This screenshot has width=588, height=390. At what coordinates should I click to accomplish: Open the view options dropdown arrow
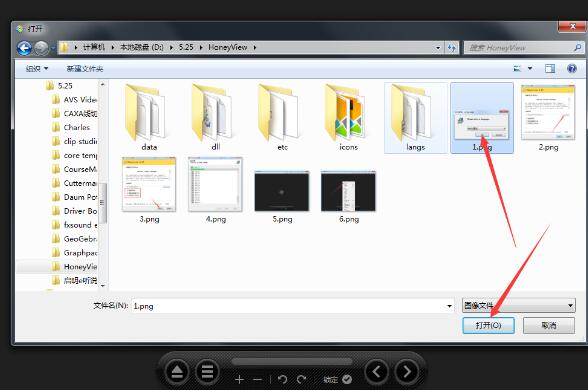coord(530,68)
